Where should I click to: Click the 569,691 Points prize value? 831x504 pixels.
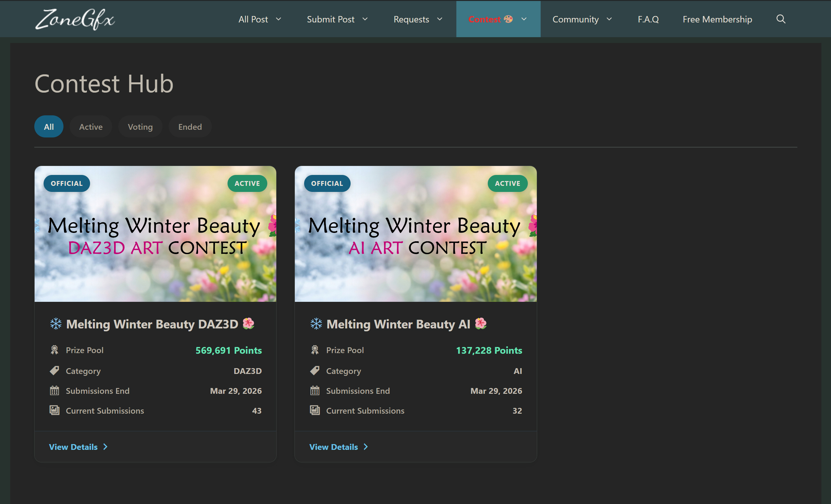click(x=229, y=350)
